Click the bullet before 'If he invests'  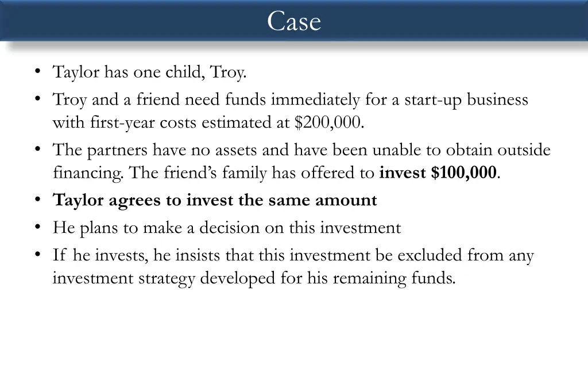[37, 255]
